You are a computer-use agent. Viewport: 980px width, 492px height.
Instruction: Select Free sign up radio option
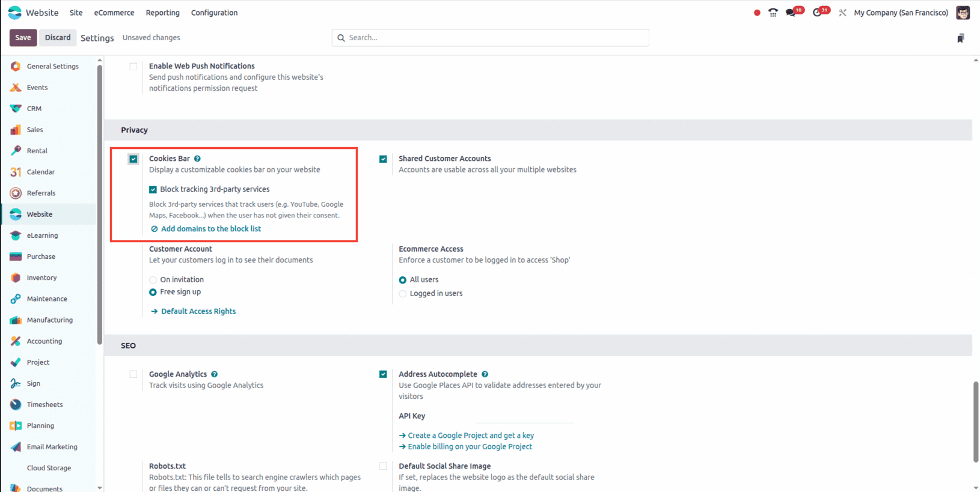point(153,293)
